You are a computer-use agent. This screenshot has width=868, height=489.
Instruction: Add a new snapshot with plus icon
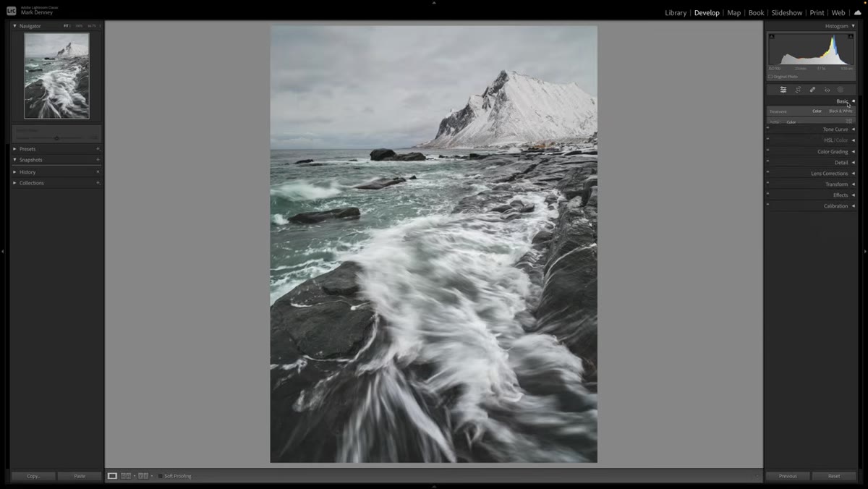coord(98,160)
